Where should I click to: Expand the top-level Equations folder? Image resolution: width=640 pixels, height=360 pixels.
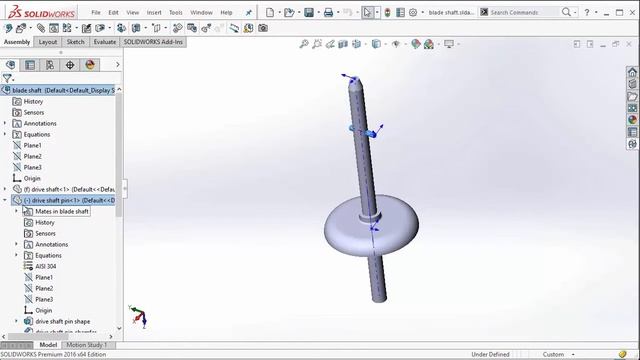[5, 134]
